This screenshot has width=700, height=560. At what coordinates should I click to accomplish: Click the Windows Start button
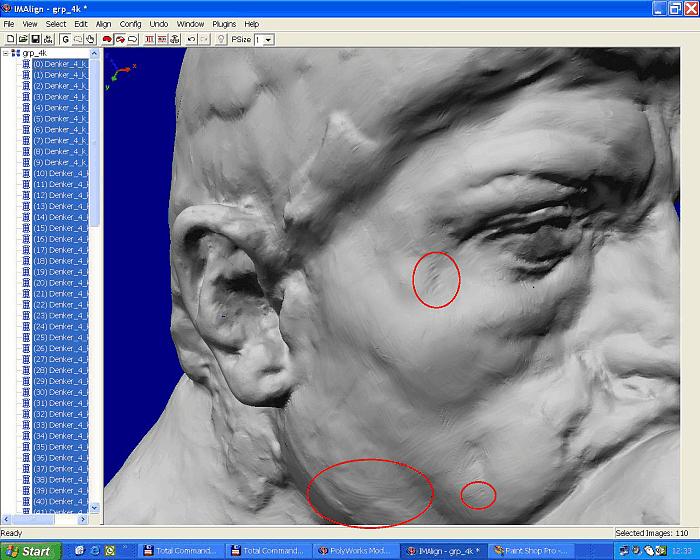tap(30, 551)
